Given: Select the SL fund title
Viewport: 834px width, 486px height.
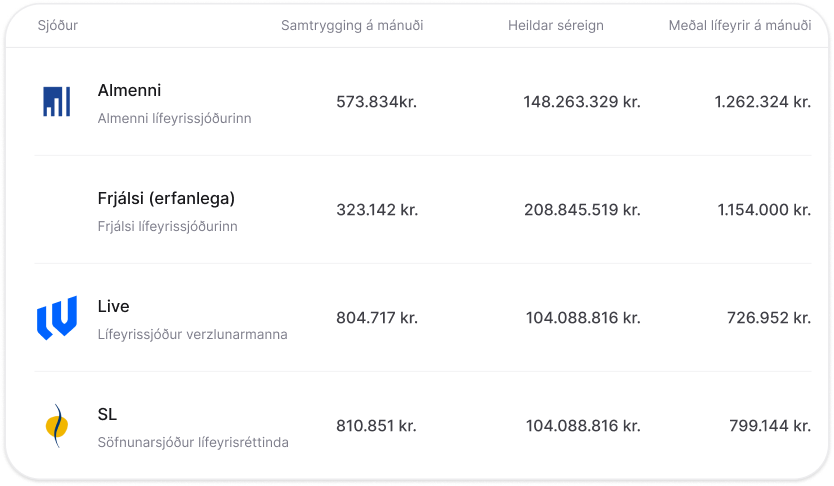Looking at the screenshot, I should (x=108, y=414).
